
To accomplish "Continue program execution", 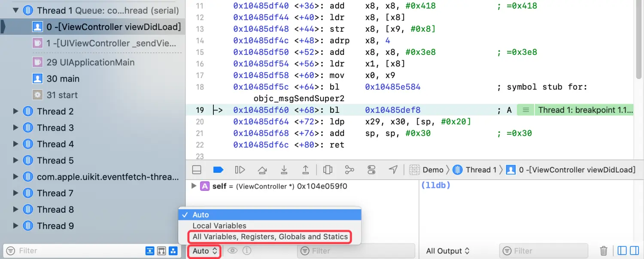I will 240,170.
